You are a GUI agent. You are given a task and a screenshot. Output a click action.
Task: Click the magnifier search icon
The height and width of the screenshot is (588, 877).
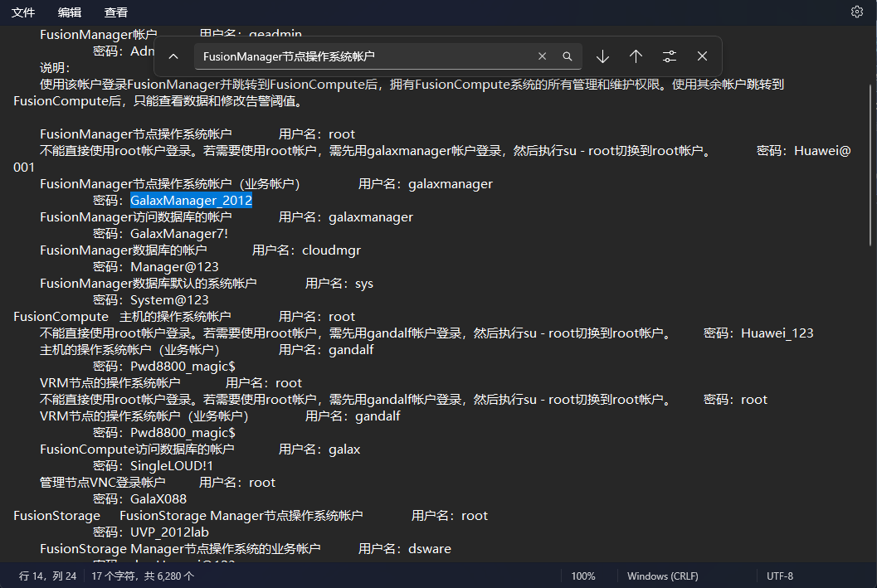coord(568,56)
